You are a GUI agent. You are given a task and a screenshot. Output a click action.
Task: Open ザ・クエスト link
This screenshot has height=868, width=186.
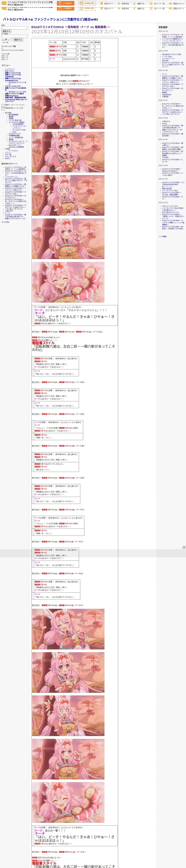pos(13,151)
